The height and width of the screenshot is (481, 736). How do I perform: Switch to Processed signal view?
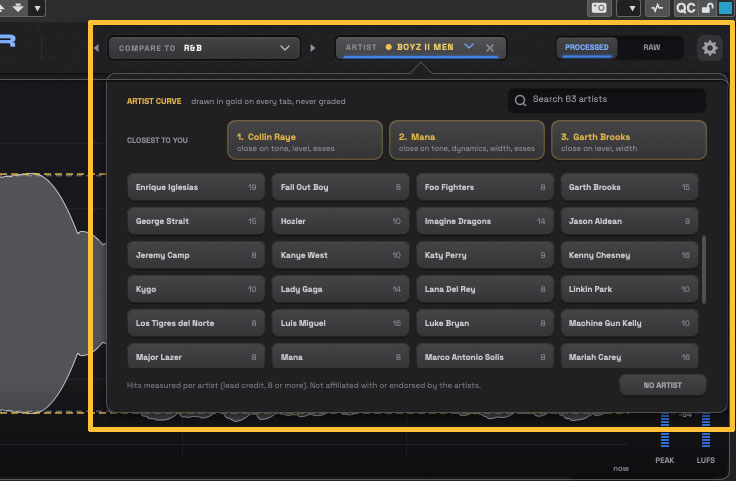[x=586, y=47]
